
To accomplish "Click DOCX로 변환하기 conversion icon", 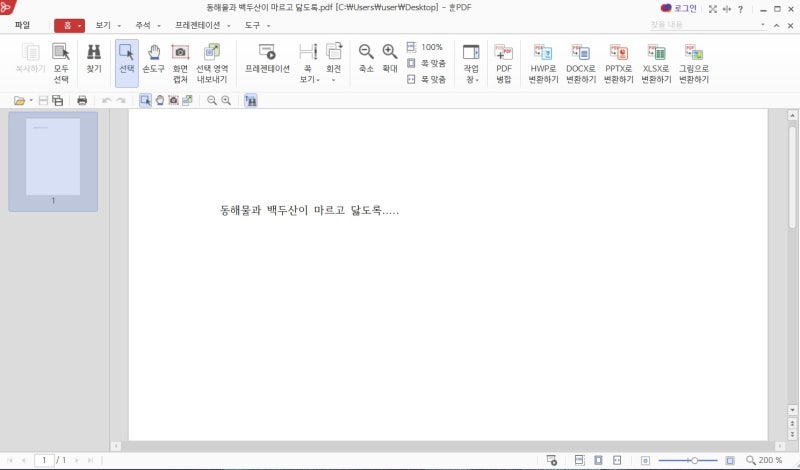I will point(581,63).
